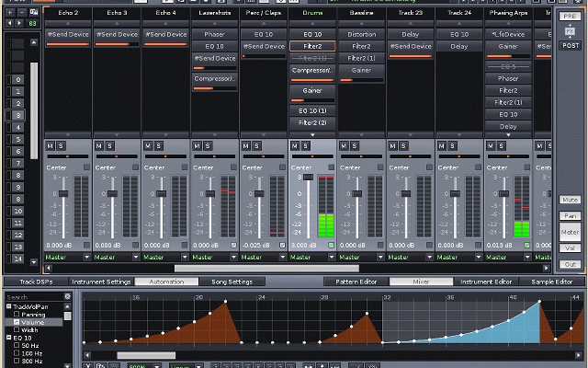Click the down arrow under Phasing Arps devices
The height and width of the screenshot is (368, 588).
pos(508,134)
